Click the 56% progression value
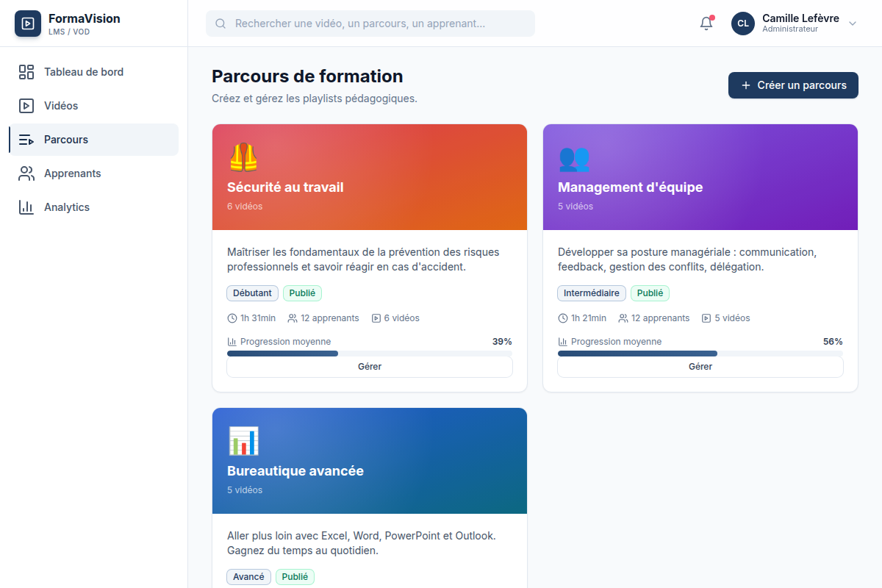 [x=833, y=342]
